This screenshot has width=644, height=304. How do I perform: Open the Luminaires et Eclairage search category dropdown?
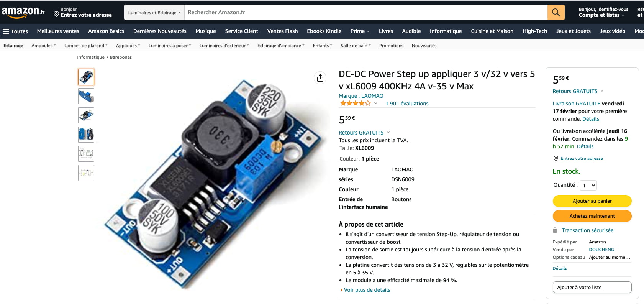(154, 12)
